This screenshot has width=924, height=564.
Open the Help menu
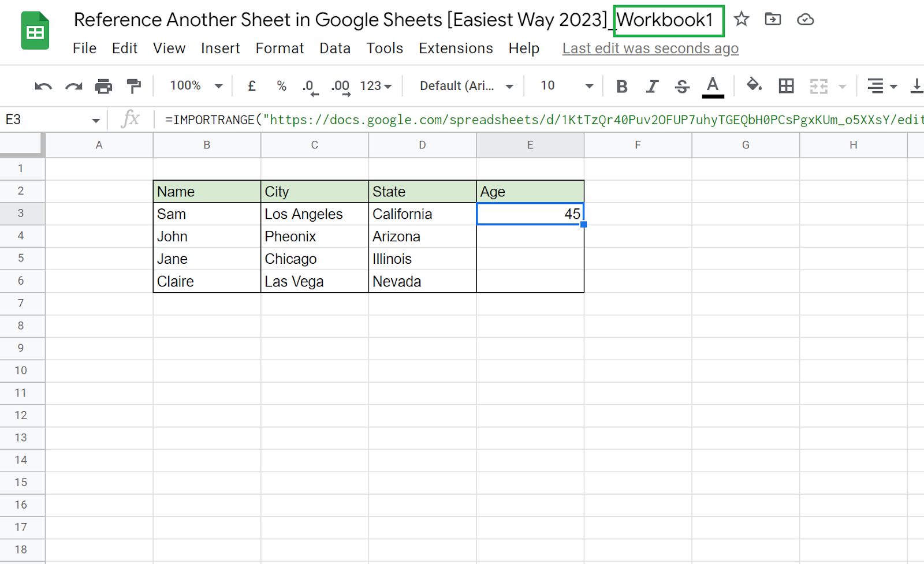(x=524, y=48)
